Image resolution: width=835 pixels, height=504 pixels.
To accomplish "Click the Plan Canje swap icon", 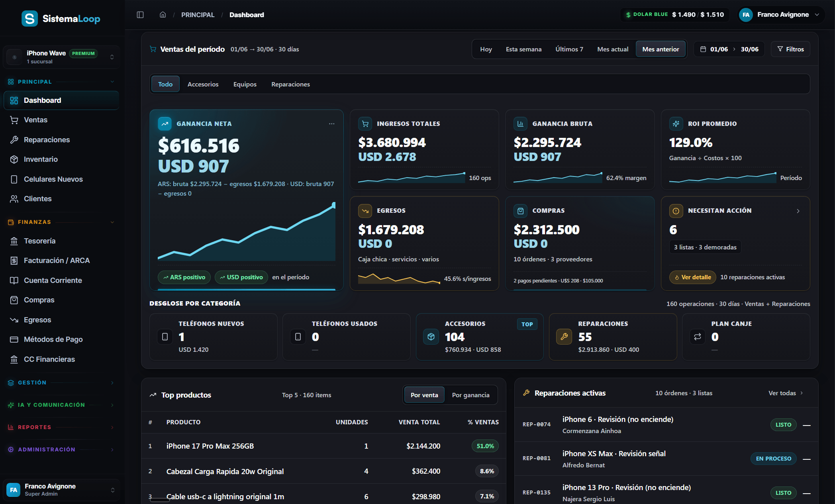I will pyautogui.click(x=698, y=337).
